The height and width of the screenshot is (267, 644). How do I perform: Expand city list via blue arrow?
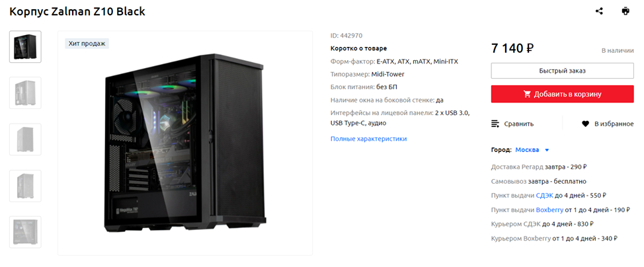547,150
